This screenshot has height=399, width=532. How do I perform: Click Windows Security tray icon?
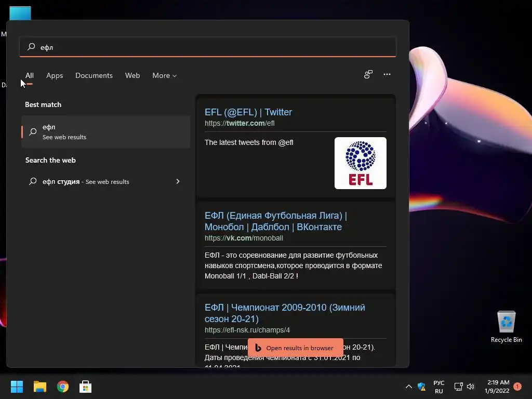[421, 387]
